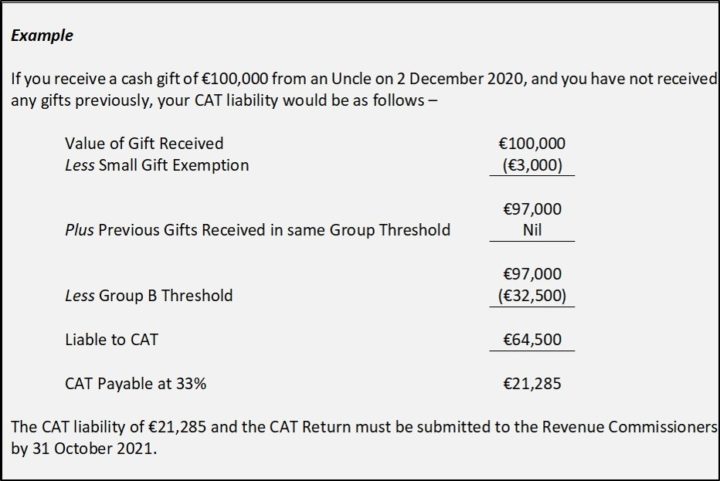Click the italic 'Example' heading

(42, 36)
